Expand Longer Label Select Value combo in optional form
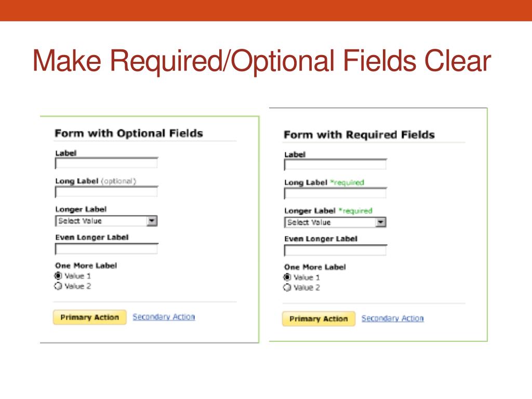The image size is (532, 399). click(x=106, y=221)
